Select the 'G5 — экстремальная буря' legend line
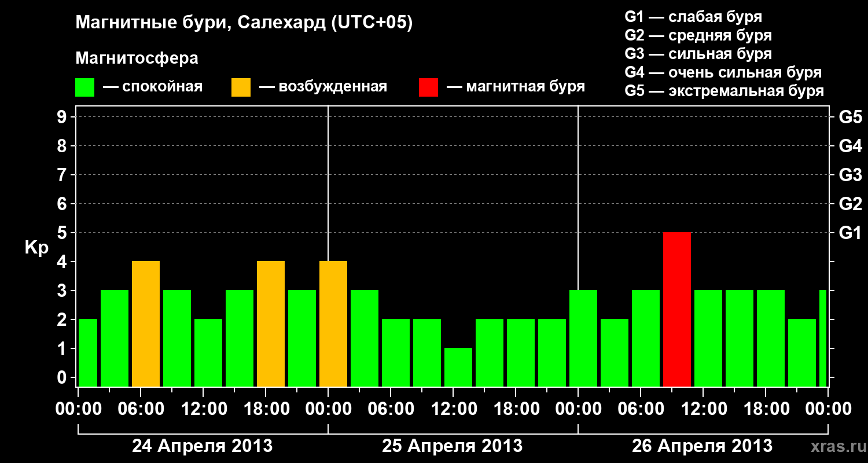 [724, 91]
